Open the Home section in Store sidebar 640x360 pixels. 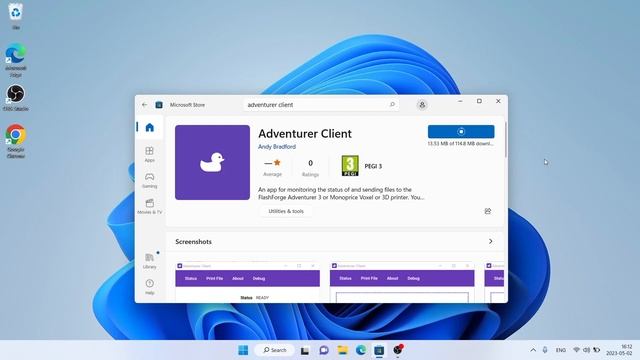(149, 127)
